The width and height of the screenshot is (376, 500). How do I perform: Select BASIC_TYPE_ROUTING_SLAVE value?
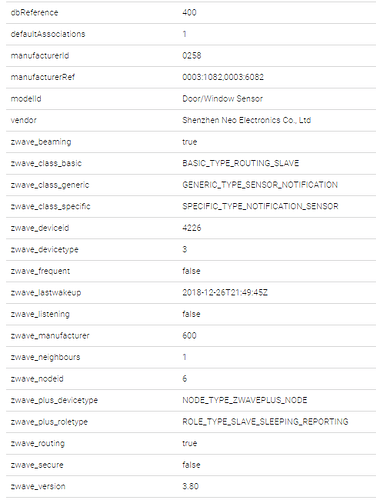241,163
